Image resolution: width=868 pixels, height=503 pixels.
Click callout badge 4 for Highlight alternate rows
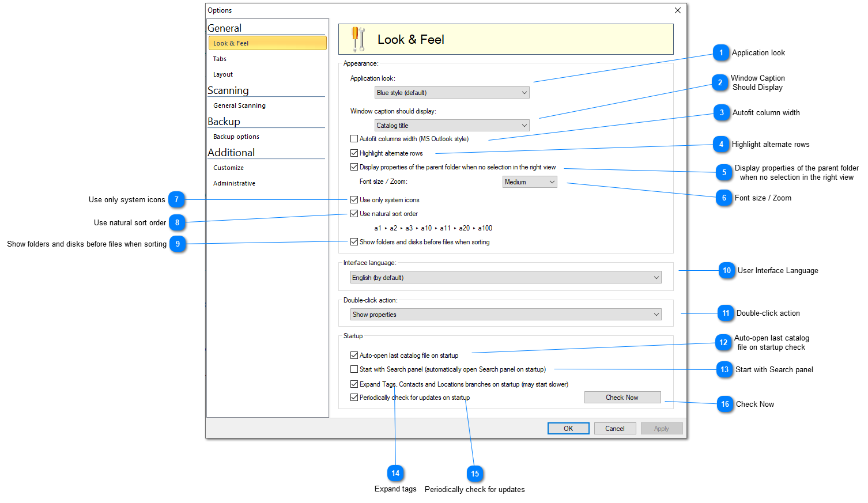tap(720, 145)
